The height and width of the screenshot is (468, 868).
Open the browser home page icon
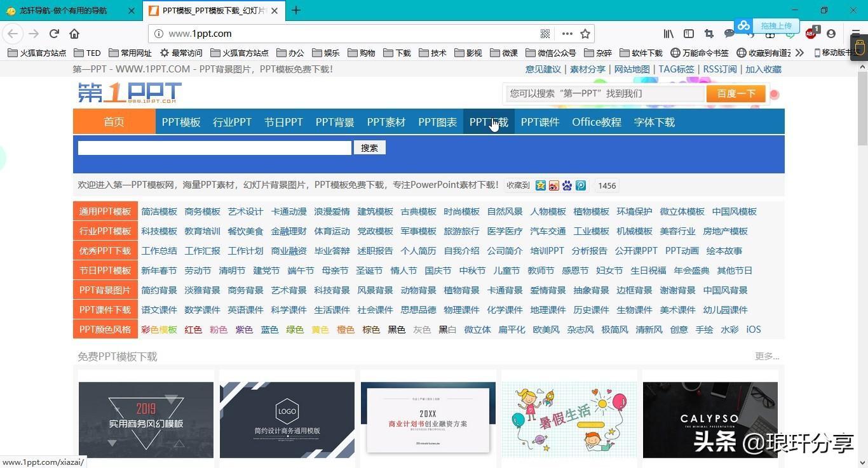(74, 34)
